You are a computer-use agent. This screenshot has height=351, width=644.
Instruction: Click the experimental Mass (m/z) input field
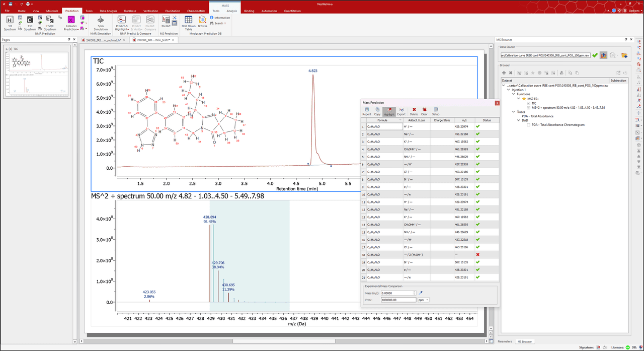point(397,293)
